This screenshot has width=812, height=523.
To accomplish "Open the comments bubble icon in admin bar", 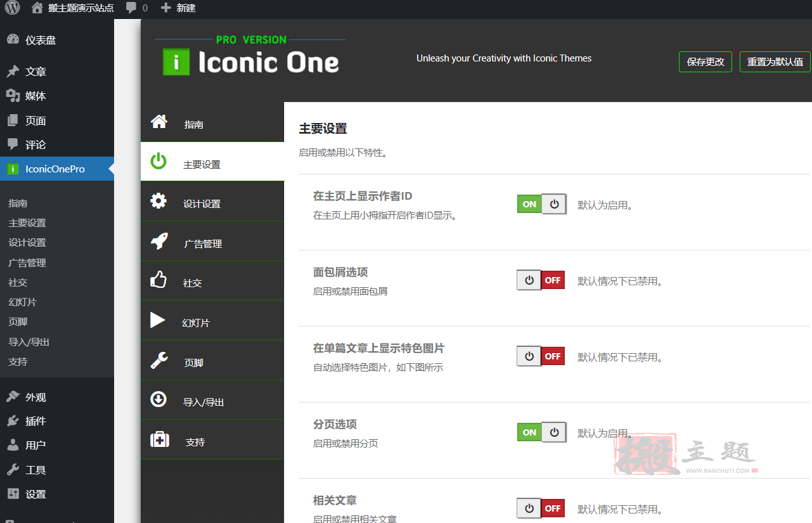I will pyautogui.click(x=131, y=8).
